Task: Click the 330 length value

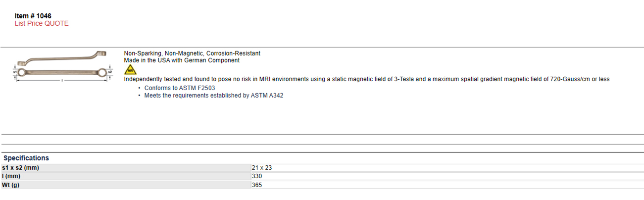Action: [x=257, y=176]
